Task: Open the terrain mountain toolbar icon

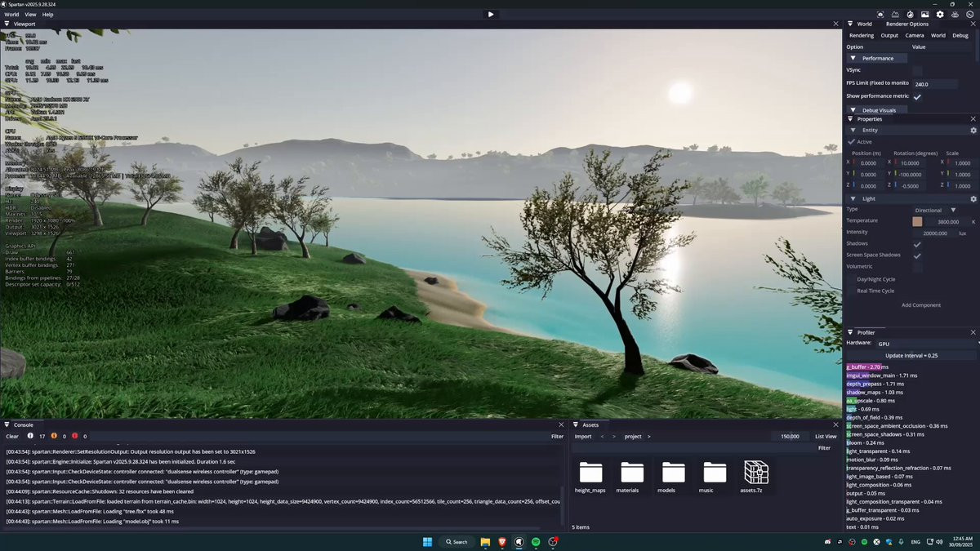Action: pos(895,14)
